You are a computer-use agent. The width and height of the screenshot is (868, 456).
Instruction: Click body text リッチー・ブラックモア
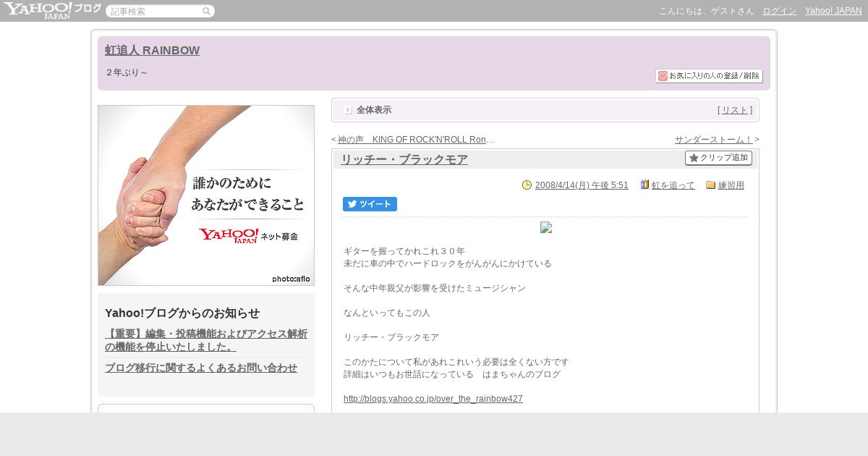(391, 337)
